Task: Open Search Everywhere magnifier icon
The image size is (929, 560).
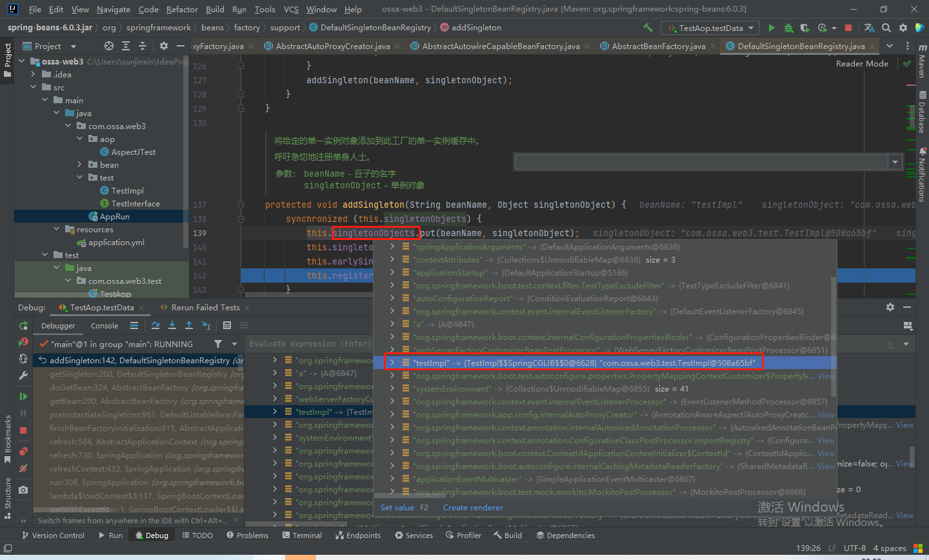Action: (x=886, y=28)
